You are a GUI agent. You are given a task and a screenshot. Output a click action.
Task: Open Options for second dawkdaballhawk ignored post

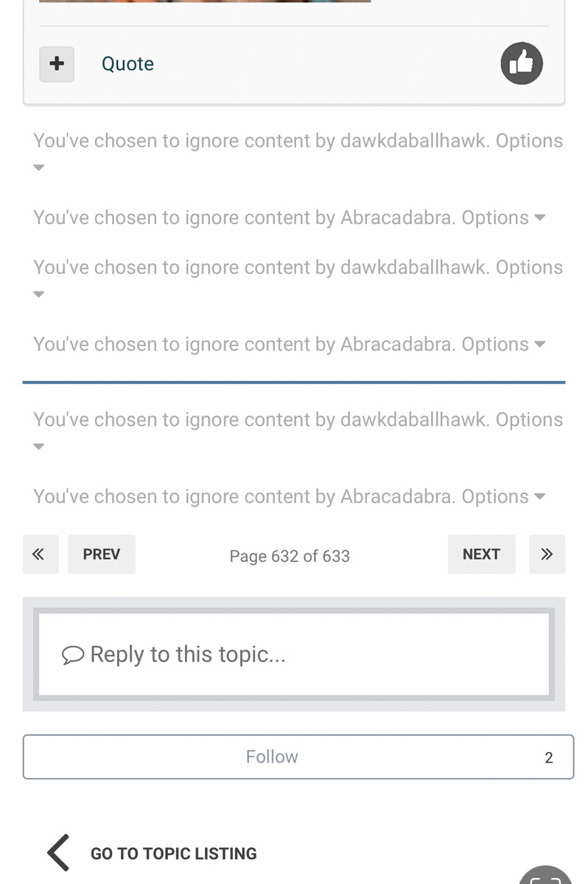(528, 267)
